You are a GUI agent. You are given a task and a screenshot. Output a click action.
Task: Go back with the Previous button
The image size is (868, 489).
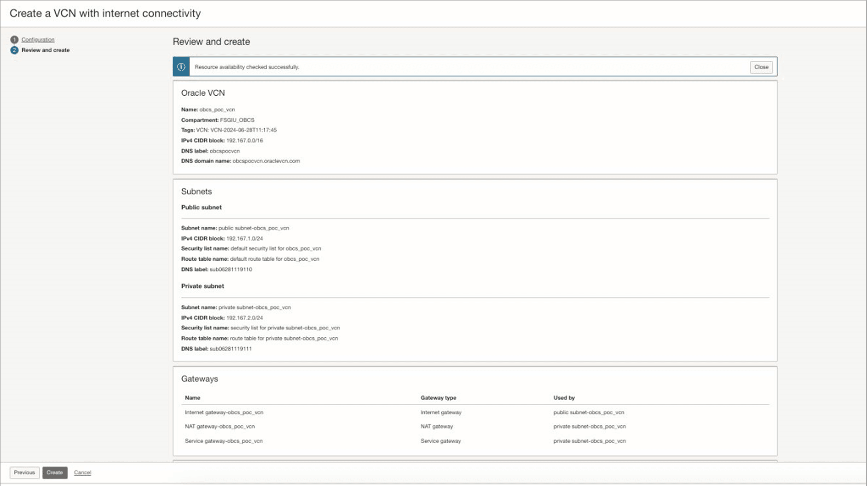(24, 473)
